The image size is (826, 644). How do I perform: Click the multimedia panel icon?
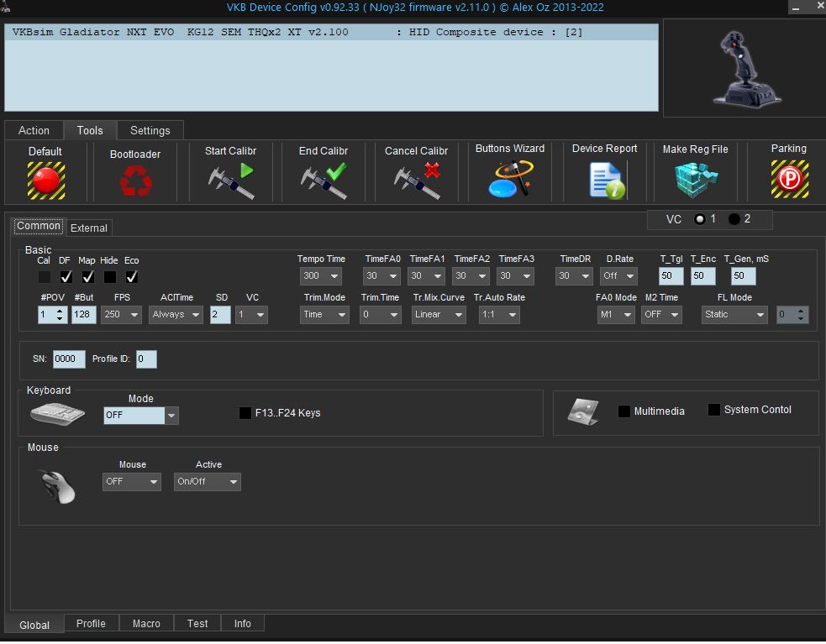click(584, 411)
